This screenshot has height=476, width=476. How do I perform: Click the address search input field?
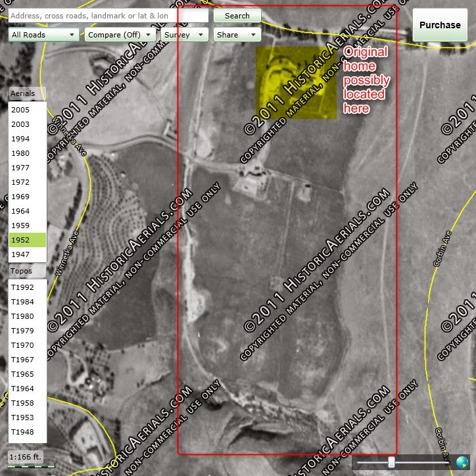click(x=108, y=16)
